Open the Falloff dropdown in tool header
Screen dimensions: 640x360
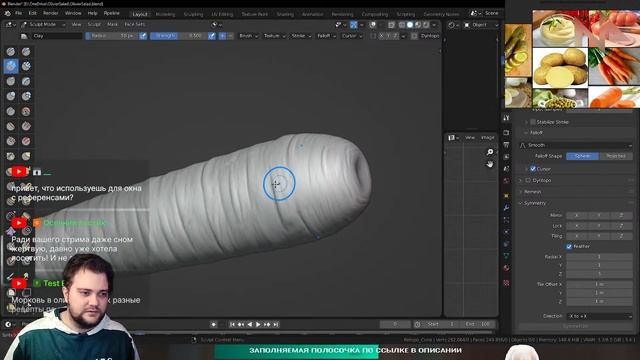(x=326, y=36)
